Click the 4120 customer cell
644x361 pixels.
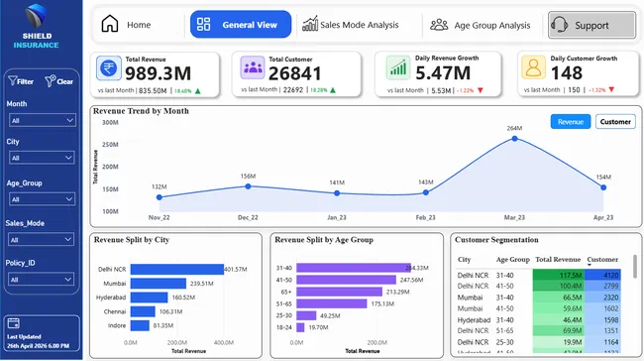point(602,275)
